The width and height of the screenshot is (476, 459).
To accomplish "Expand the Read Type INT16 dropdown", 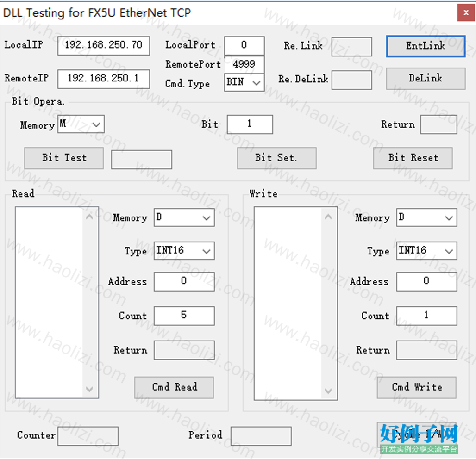I will coord(184,251).
